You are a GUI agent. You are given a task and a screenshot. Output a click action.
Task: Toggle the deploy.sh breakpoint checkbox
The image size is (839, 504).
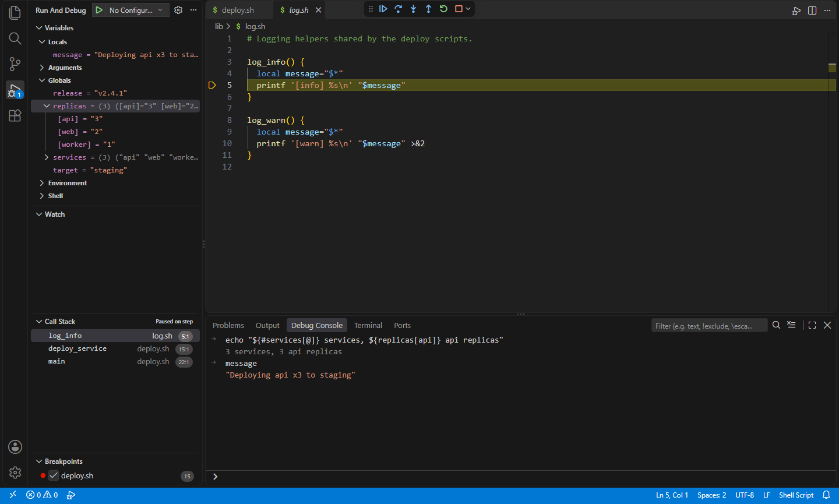54,475
